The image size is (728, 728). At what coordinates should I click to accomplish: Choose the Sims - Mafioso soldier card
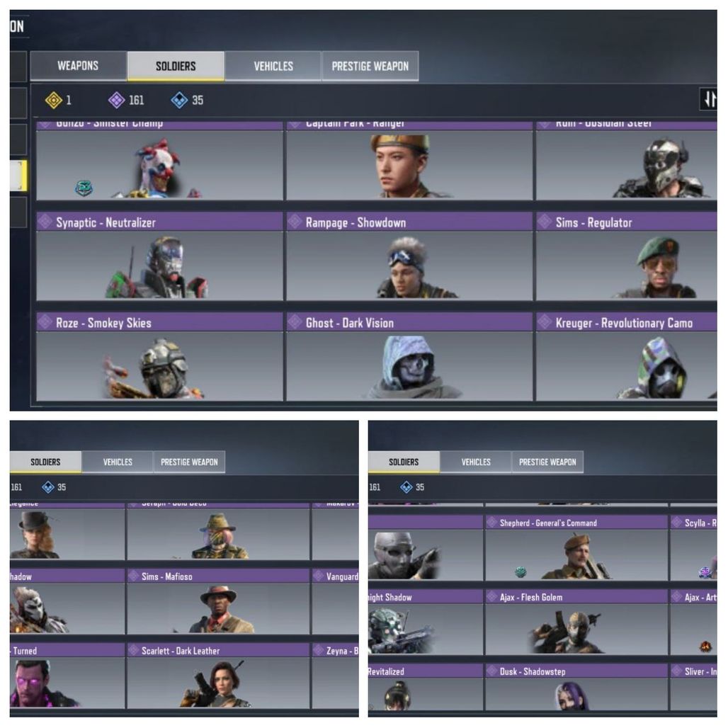[x=218, y=601]
